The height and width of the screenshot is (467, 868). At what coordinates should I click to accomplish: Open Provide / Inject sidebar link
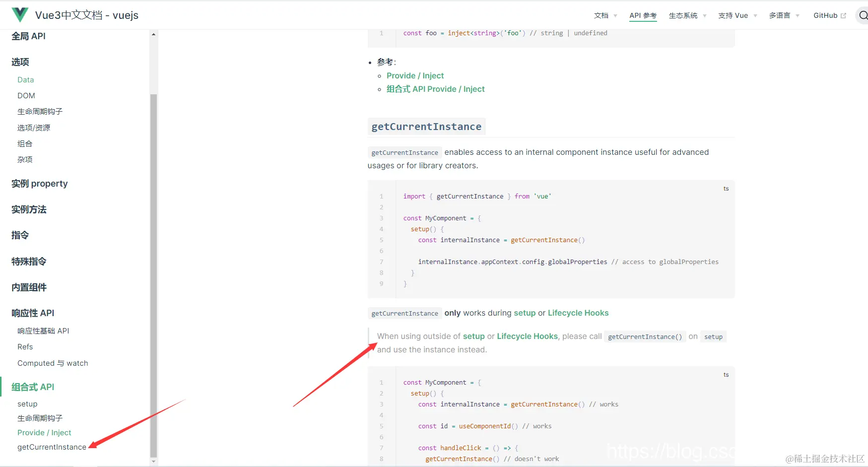[x=44, y=433]
